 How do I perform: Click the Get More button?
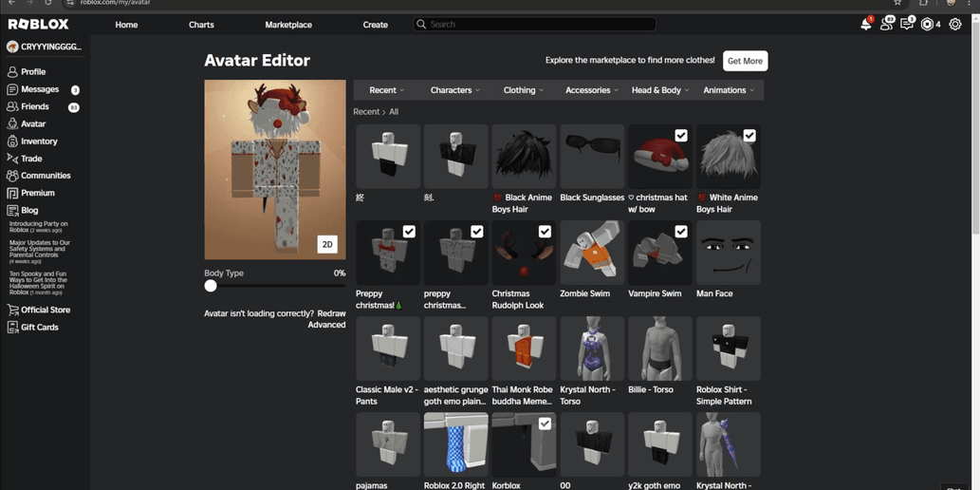tap(745, 61)
